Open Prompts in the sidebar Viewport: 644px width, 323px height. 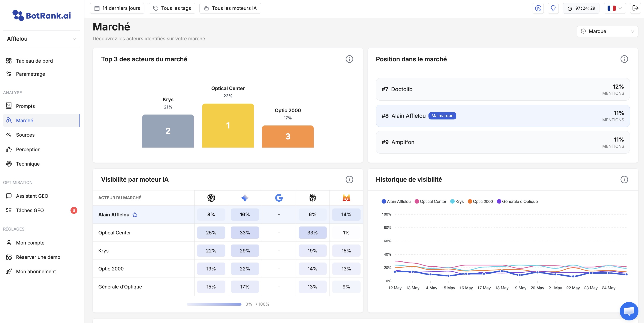point(42,106)
